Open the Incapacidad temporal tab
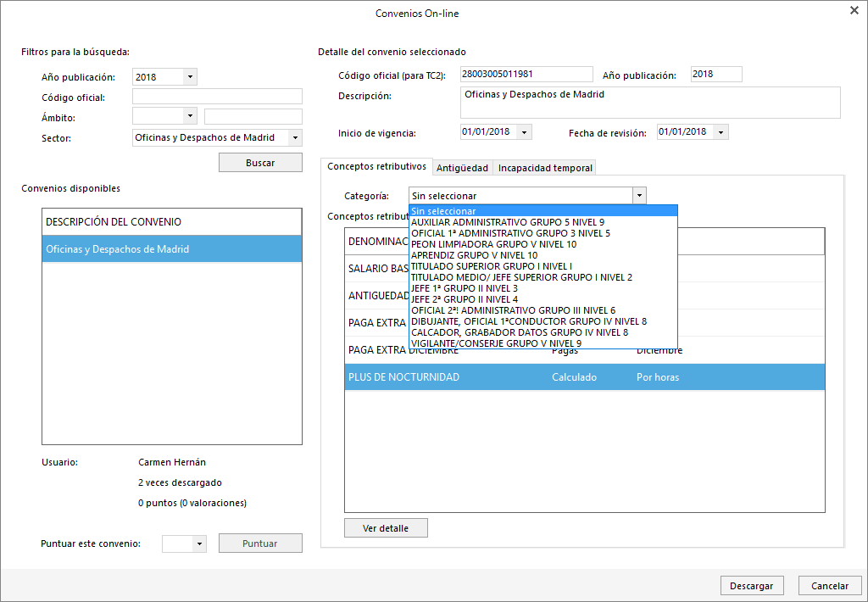The height and width of the screenshot is (602, 868). click(x=545, y=168)
